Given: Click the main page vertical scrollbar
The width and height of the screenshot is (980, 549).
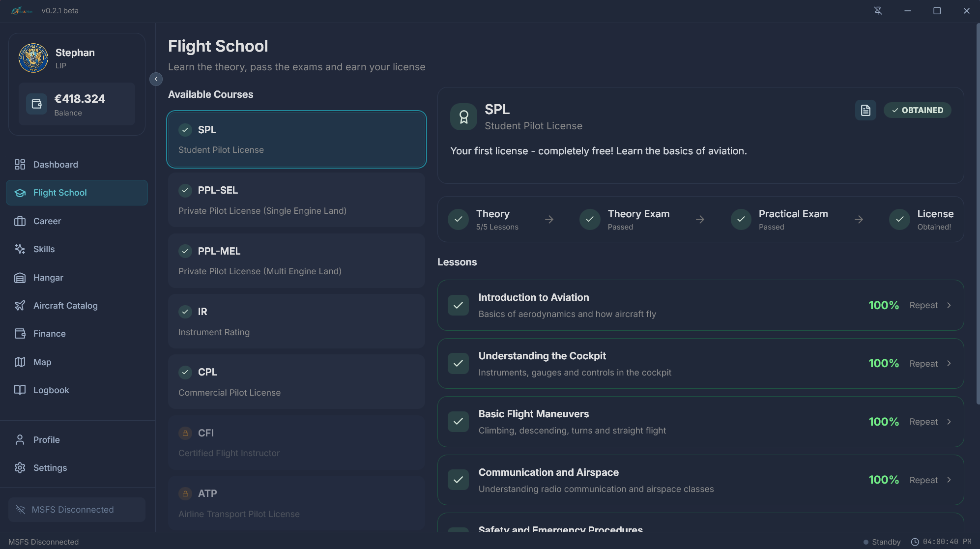Looking at the screenshot, I should 977,214.
